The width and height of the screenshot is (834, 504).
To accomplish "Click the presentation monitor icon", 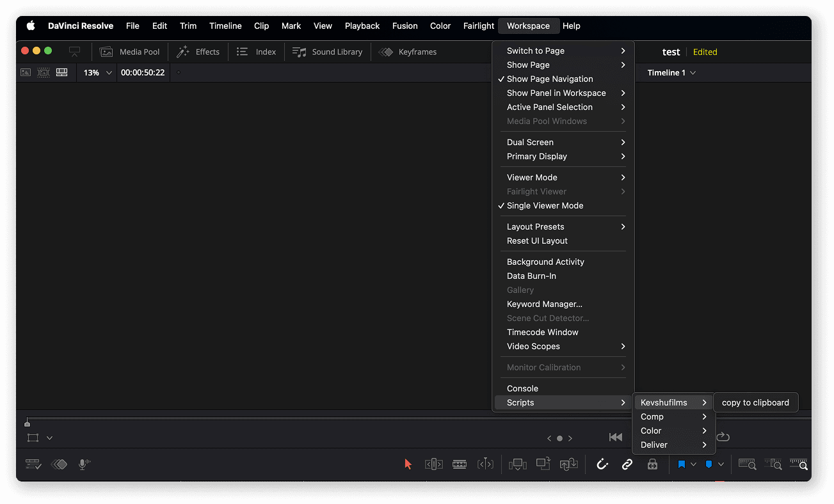I will 75,52.
